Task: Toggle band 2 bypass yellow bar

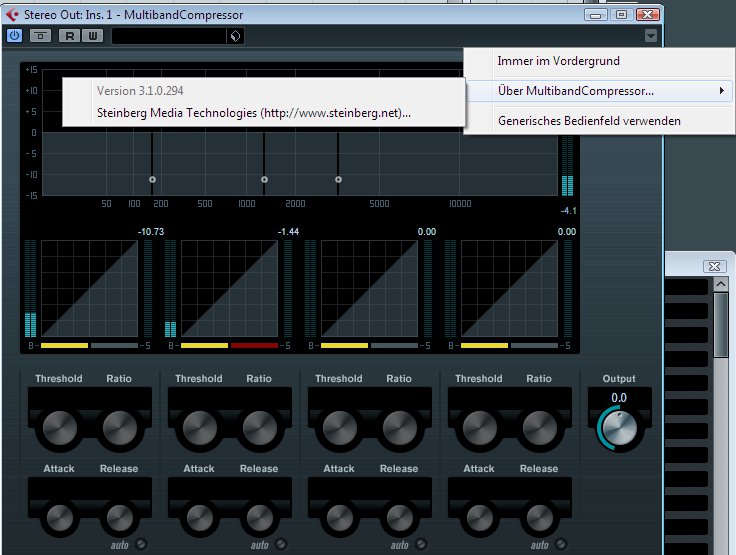Action: 204,346
